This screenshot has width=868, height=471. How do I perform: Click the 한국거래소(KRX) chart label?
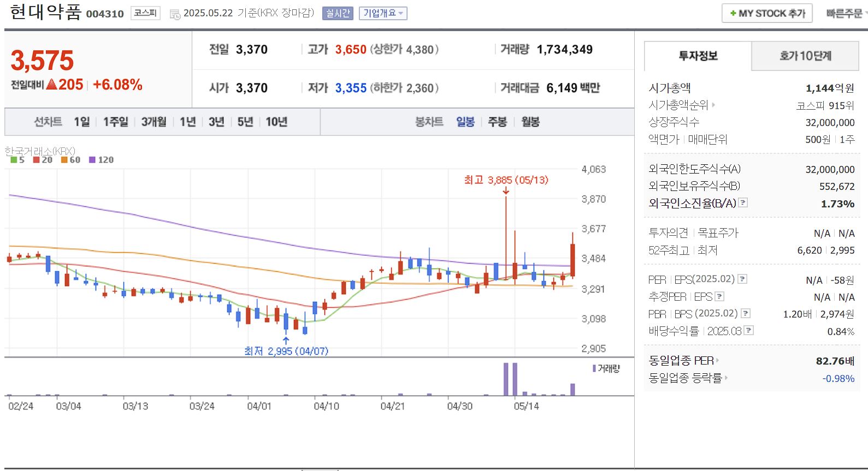40,151
